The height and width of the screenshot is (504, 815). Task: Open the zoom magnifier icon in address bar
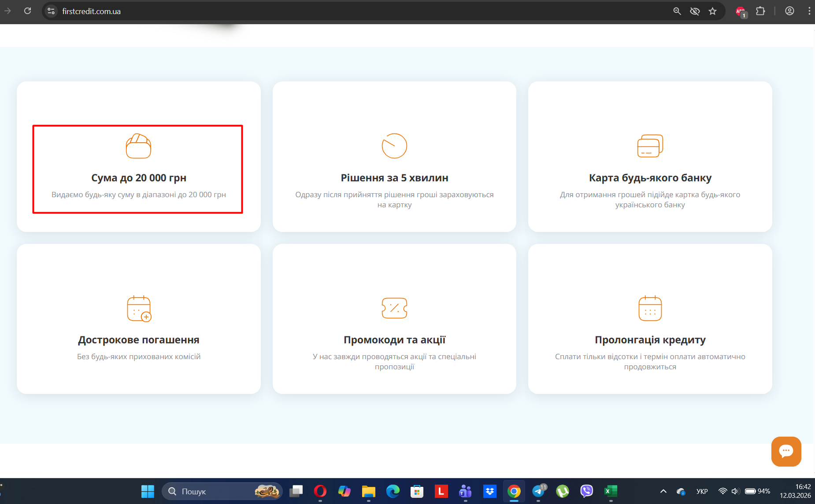(677, 11)
